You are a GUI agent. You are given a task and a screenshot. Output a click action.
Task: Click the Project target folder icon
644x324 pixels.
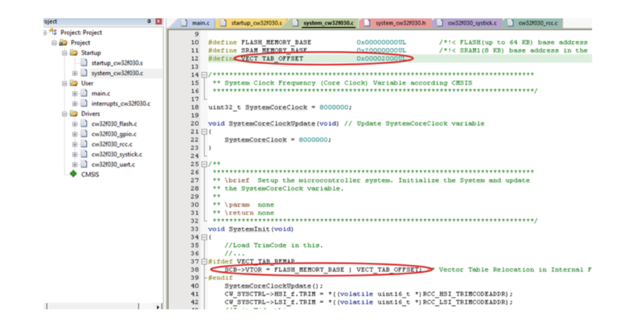click(63, 42)
